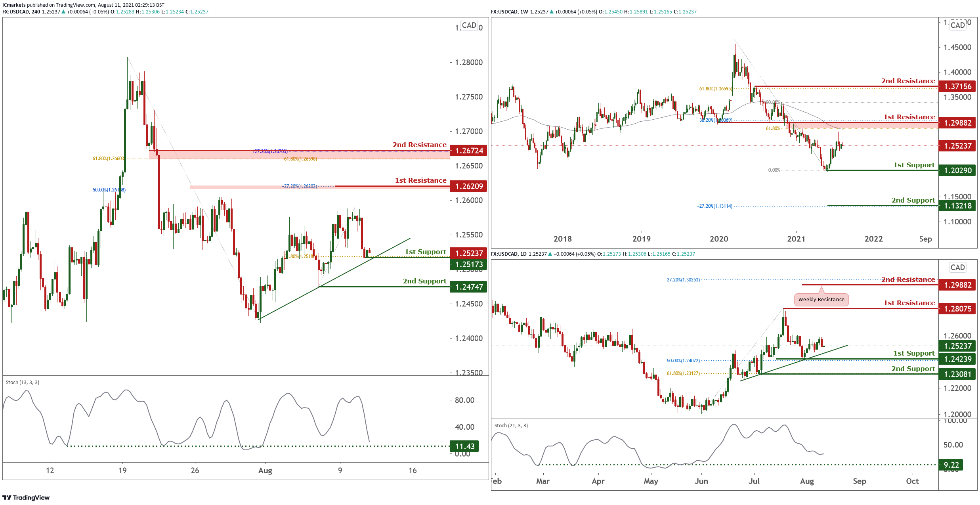This screenshot has height=505, width=980.
Task: Click the 1.45000 value on weekly price axis
Action: 957,47
